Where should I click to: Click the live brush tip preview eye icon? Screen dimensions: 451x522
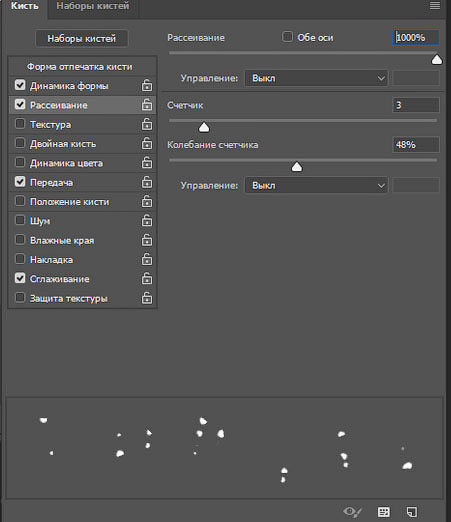coord(352,511)
